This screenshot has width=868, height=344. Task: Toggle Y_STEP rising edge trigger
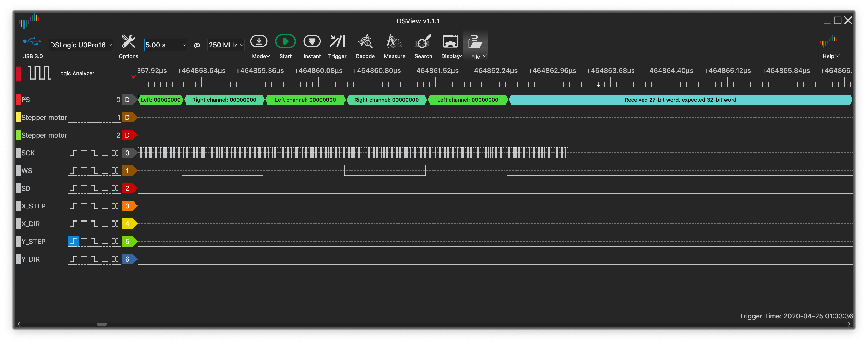click(73, 241)
